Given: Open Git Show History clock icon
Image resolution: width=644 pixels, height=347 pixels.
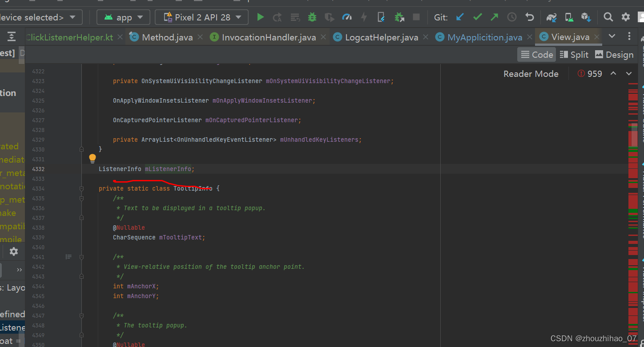Looking at the screenshot, I should tap(512, 17).
